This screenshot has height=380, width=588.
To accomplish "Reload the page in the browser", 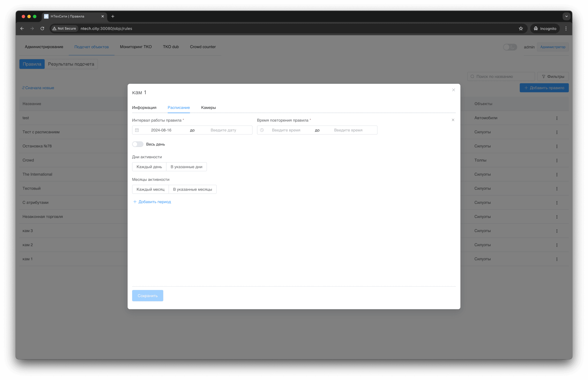I will click(42, 28).
